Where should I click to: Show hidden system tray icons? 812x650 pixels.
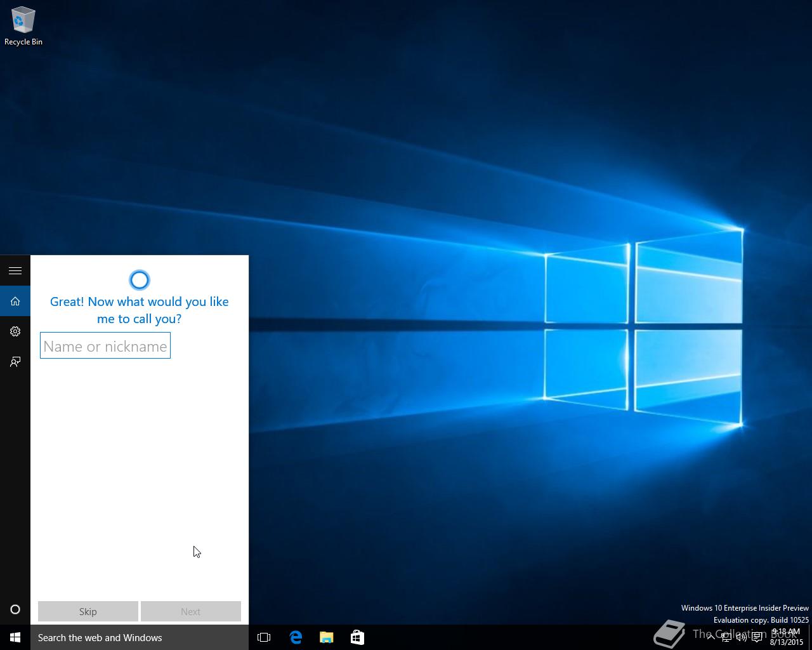click(710, 637)
